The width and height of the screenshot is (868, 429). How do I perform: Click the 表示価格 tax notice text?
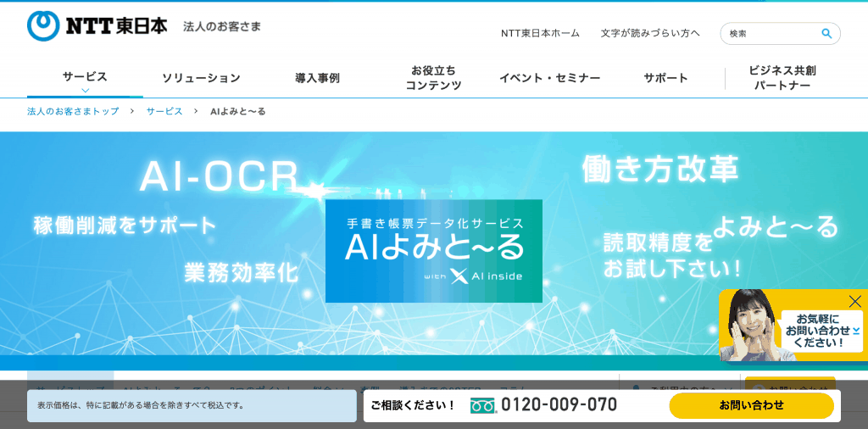click(141, 405)
